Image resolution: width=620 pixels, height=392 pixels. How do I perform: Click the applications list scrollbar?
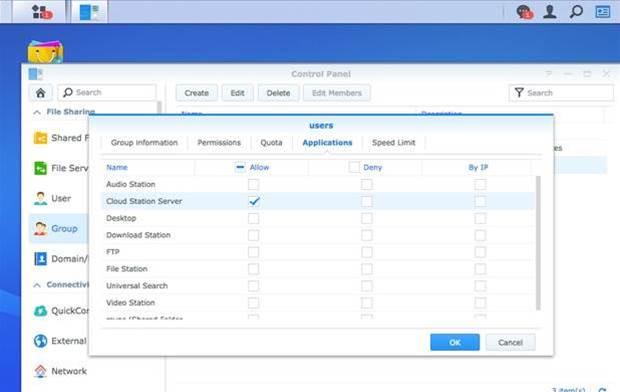[538, 243]
